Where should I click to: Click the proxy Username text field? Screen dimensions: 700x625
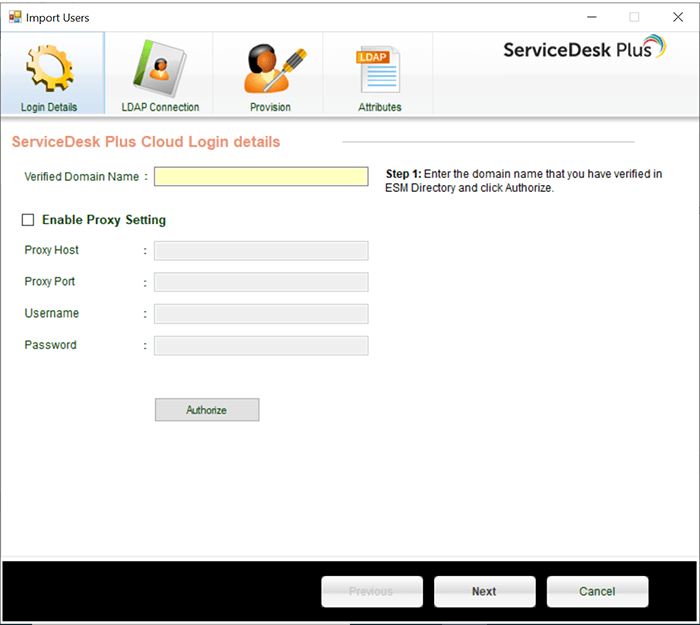261,314
